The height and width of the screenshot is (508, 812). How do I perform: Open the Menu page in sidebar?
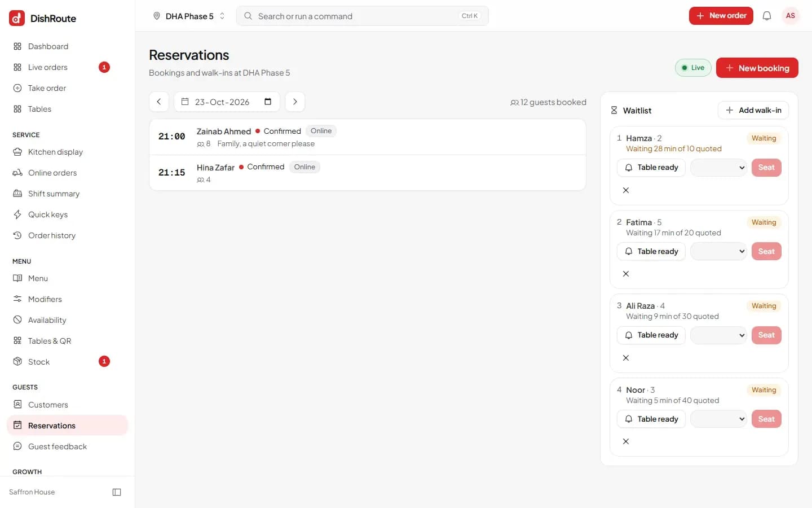(x=68, y=278)
